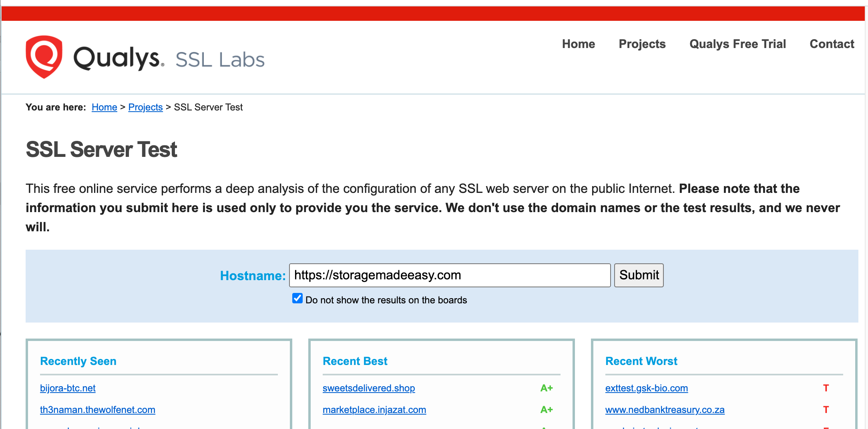Open www.nedbanktreasury.co.za link
868x429 pixels.
click(x=665, y=410)
